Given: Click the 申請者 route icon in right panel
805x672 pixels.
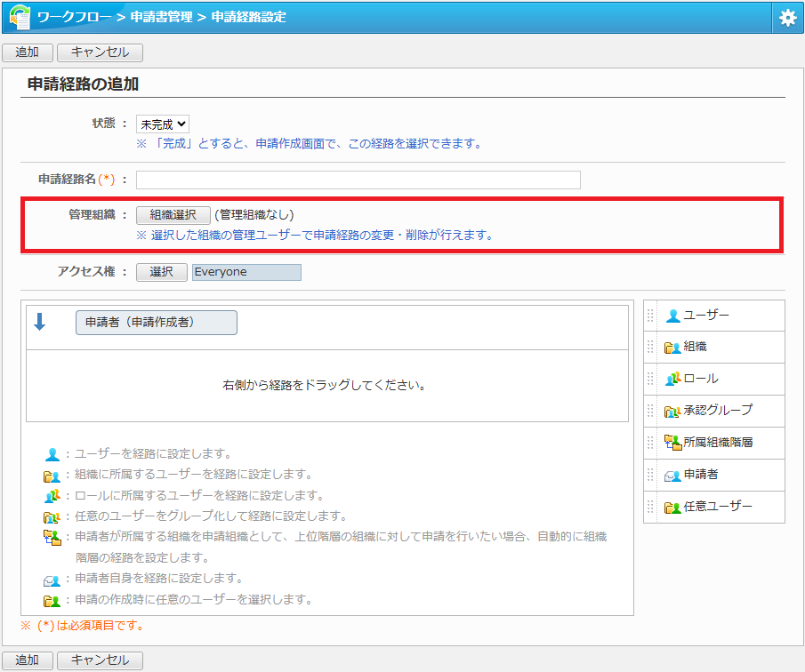Looking at the screenshot, I should point(672,476).
